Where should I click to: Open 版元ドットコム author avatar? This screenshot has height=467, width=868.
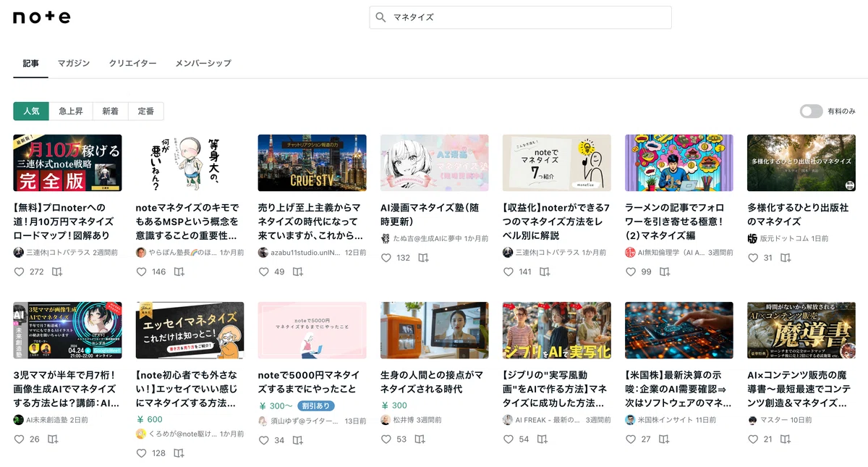[x=752, y=238]
